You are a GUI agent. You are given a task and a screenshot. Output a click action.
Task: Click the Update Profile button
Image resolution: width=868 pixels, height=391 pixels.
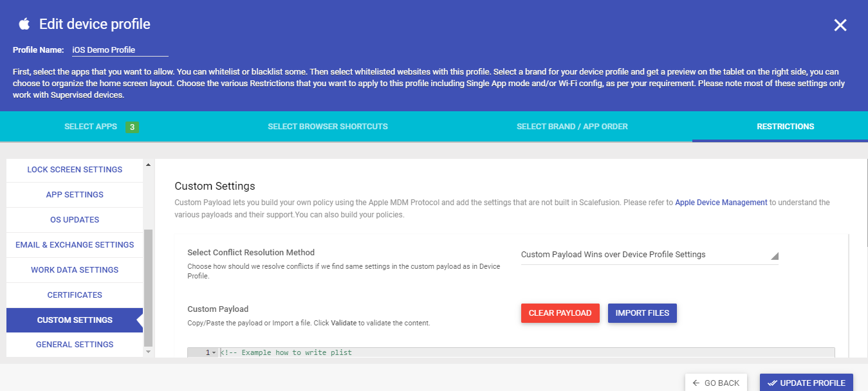click(806, 383)
